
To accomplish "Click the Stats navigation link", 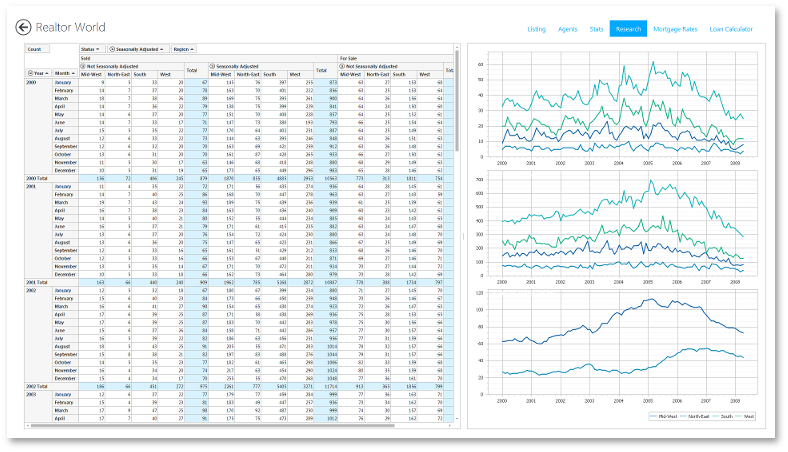I will coord(596,29).
